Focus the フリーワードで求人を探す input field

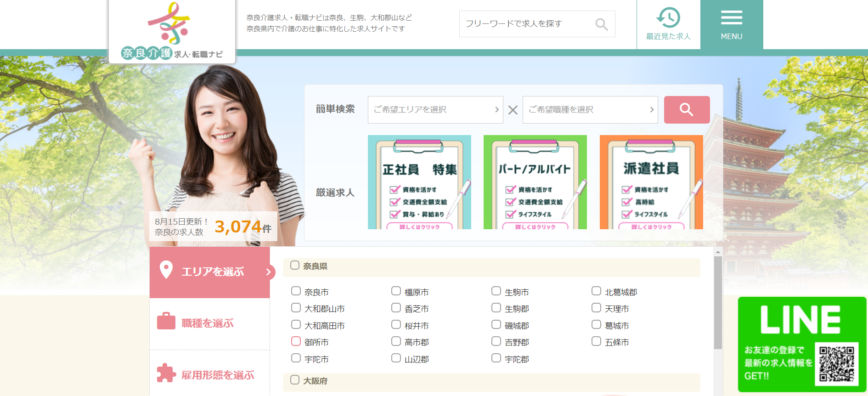pos(526,24)
